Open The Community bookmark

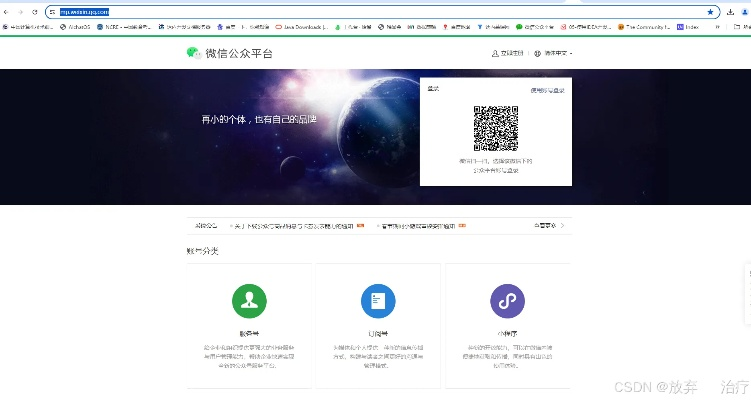coord(644,27)
